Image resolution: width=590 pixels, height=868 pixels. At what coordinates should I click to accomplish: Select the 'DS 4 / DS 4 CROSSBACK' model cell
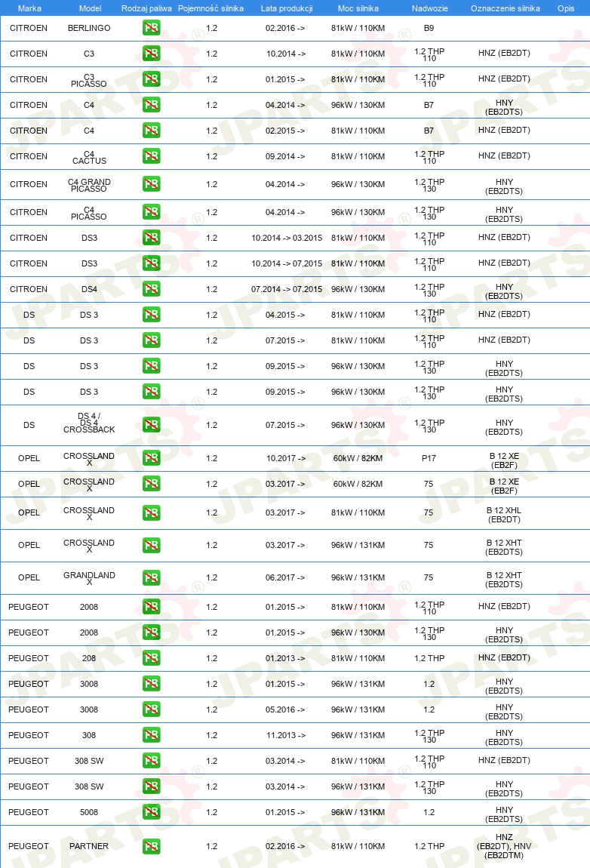tap(89, 423)
